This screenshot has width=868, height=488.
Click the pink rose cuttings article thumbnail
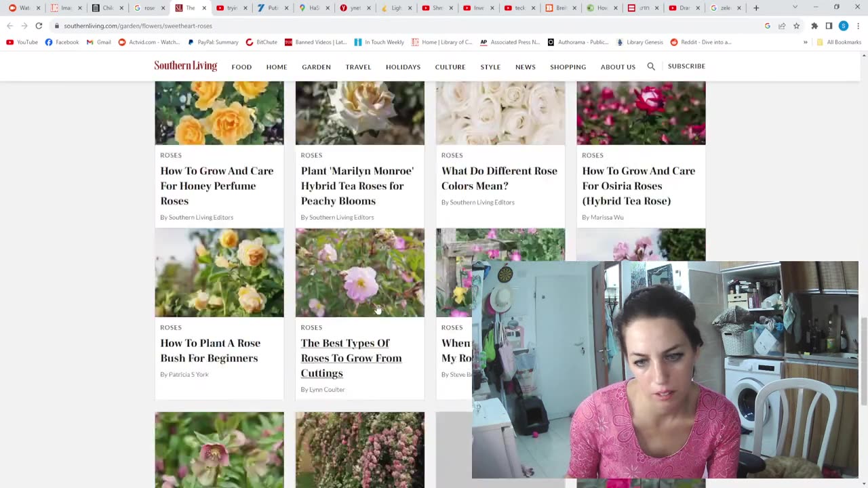(x=360, y=272)
